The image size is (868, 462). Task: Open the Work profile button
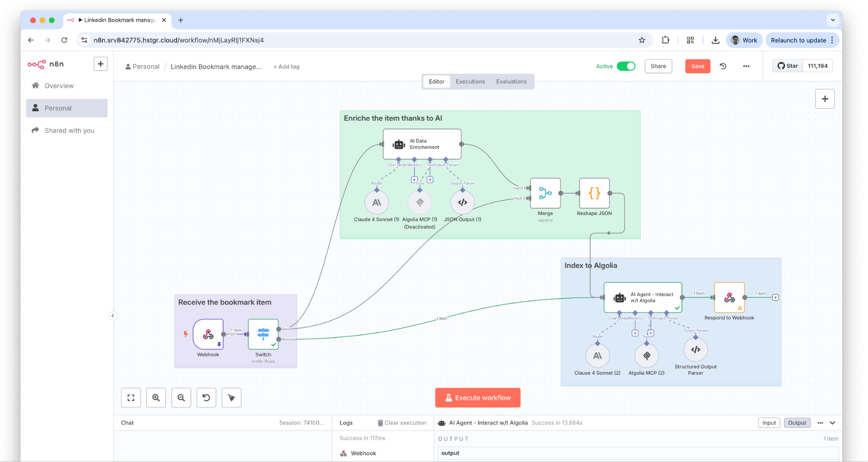(745, 40)
